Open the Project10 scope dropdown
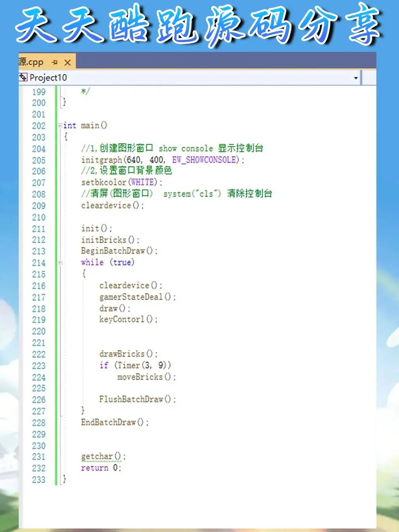 click(x=356, y=78)
